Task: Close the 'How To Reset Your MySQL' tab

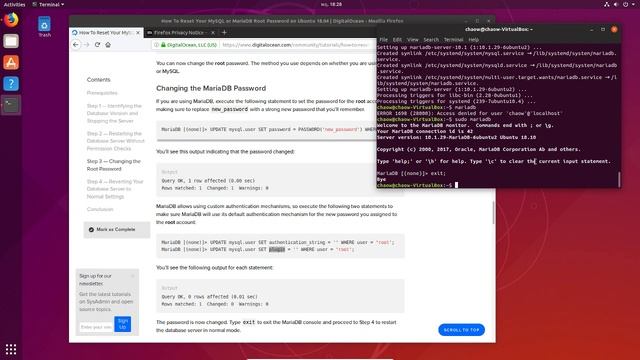Action: [x=138, y=33]
